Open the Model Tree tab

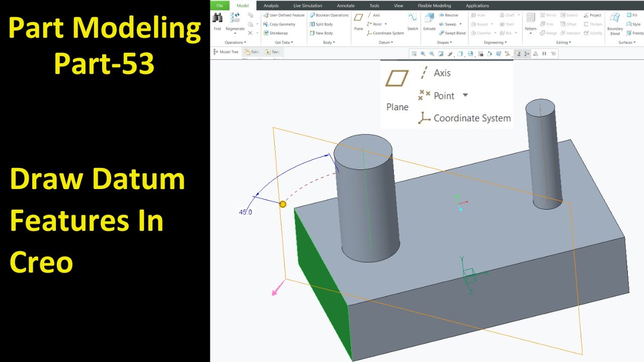(x=226, y=52)
